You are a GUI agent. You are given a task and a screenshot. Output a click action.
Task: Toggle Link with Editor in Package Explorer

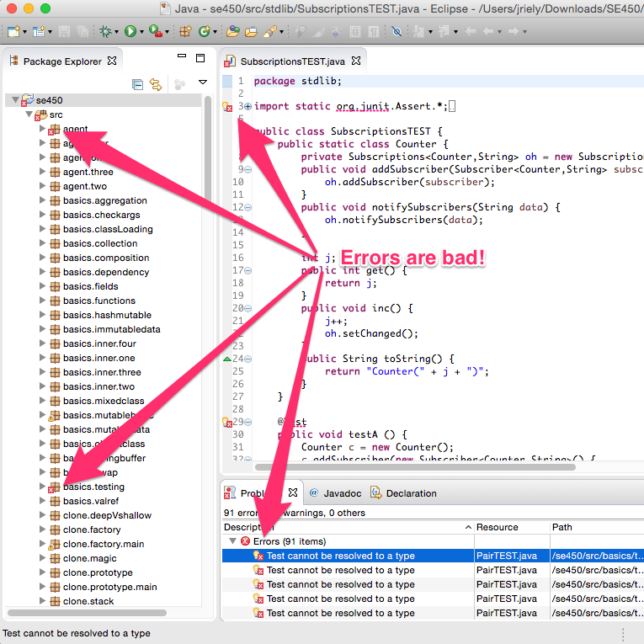coord(155,84)
